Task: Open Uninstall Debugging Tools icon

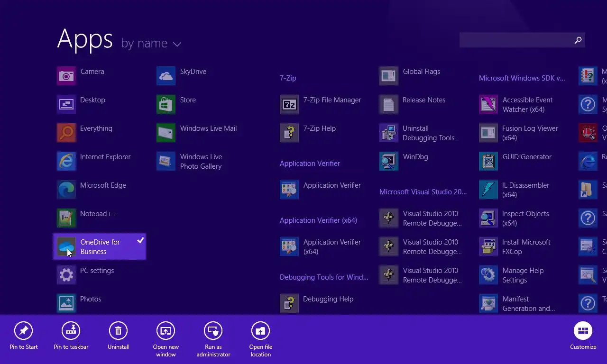Action: [389, 133]
